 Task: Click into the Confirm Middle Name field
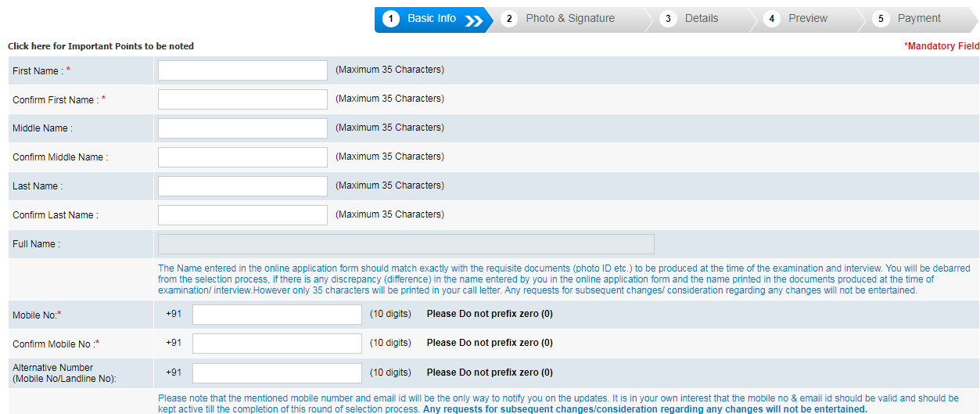[242, 157]
